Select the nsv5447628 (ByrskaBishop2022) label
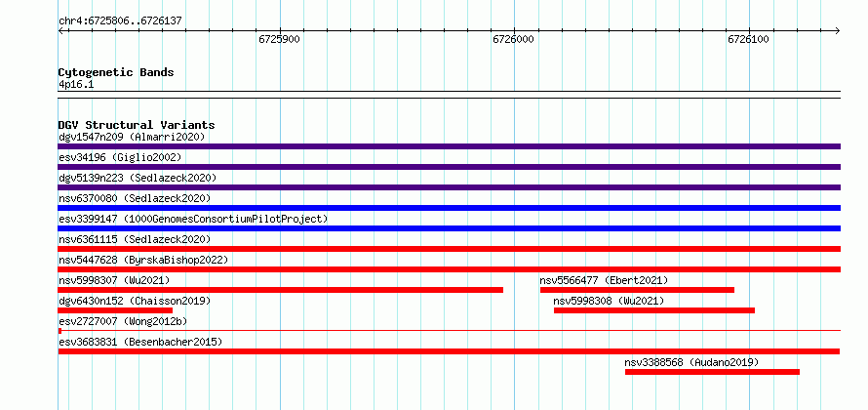The height and width of the screenshot is (410, 868). pyautogui.click(x=143, y=260)
